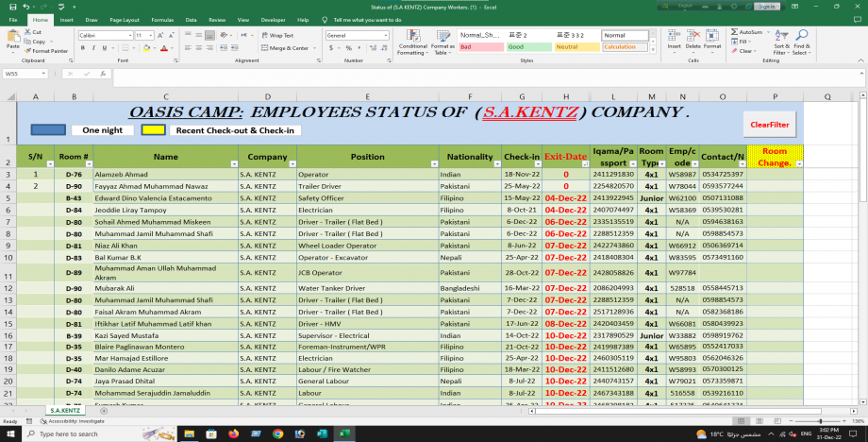Toggle underline formatting
The width and height of the screenshot is (868, 442).
[x=104, y=48]
